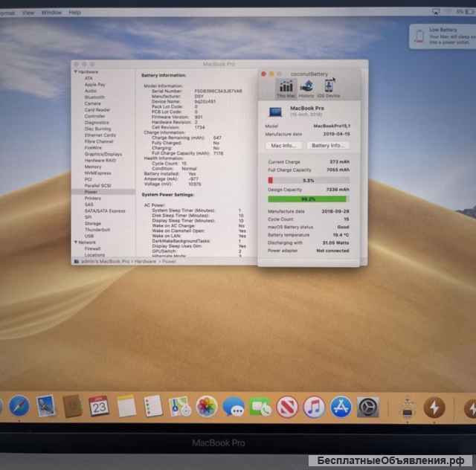The width and height of the screenshot is (476, 470).
Task: Launch Safari from the Dock
Action: click(19, 406)
